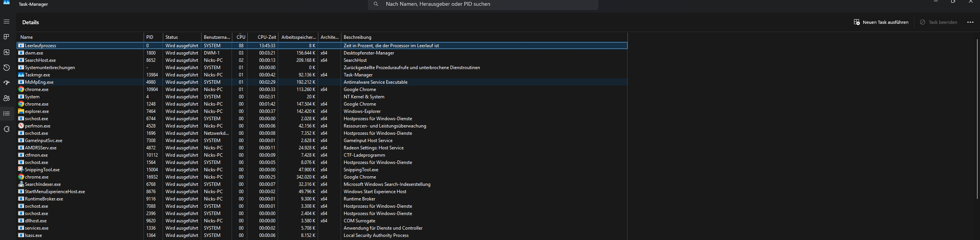This screenshot has height=240, width=980.
Task: Sort by the Architektur column header
Action: (x=329, y=37)
